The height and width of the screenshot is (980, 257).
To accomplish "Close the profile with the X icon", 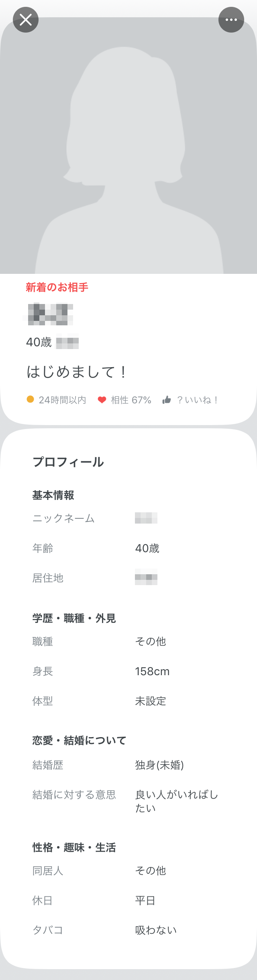I will (26, 20).
